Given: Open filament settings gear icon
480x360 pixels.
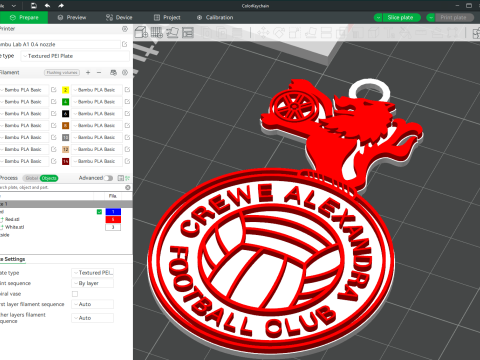Looking at the screenshot, I should point(125,72).
